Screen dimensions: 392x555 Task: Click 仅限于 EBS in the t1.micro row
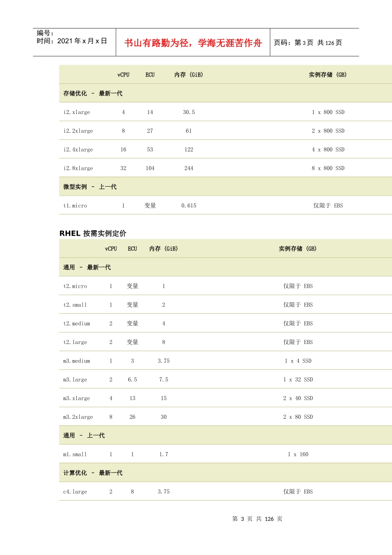(x=328, y=206)
